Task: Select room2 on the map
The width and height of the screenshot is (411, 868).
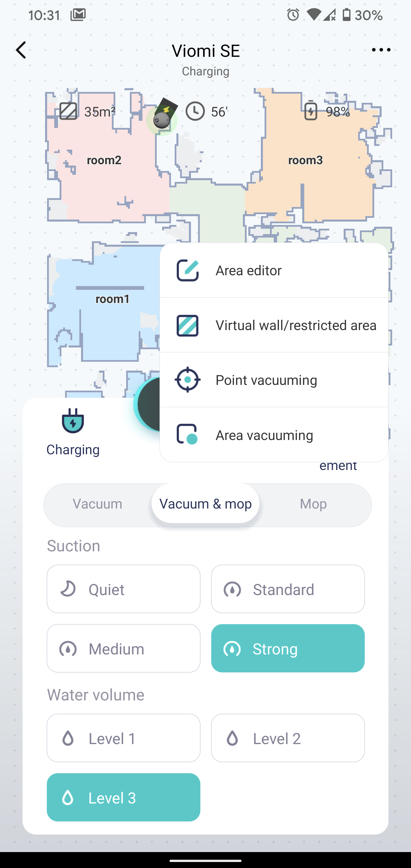Action: [104, 160]
